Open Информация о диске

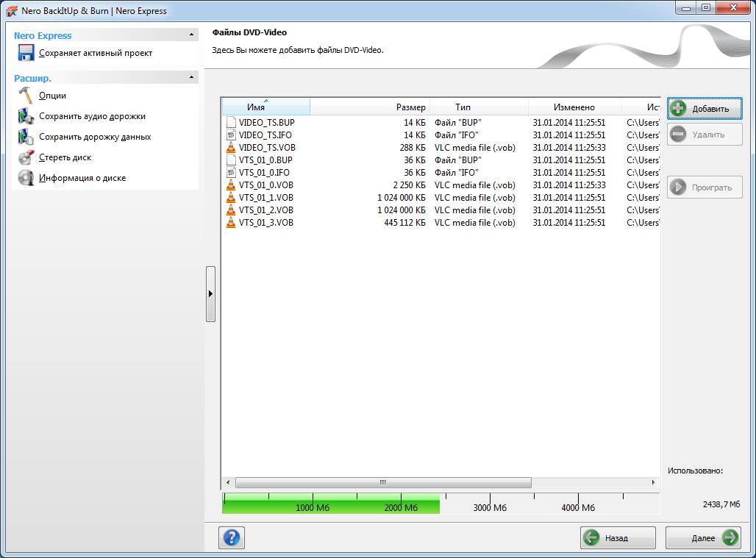pyautogui.click(x=82, y=178)
